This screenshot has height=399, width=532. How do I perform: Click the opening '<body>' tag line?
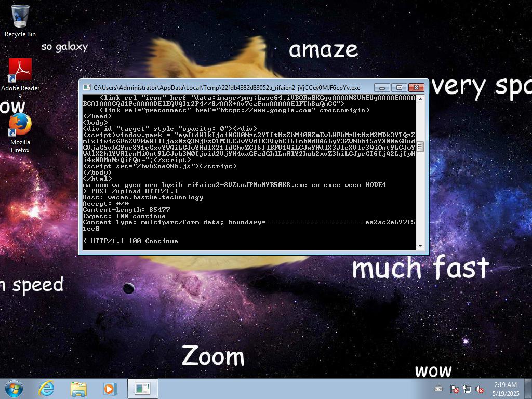[96, 123]
